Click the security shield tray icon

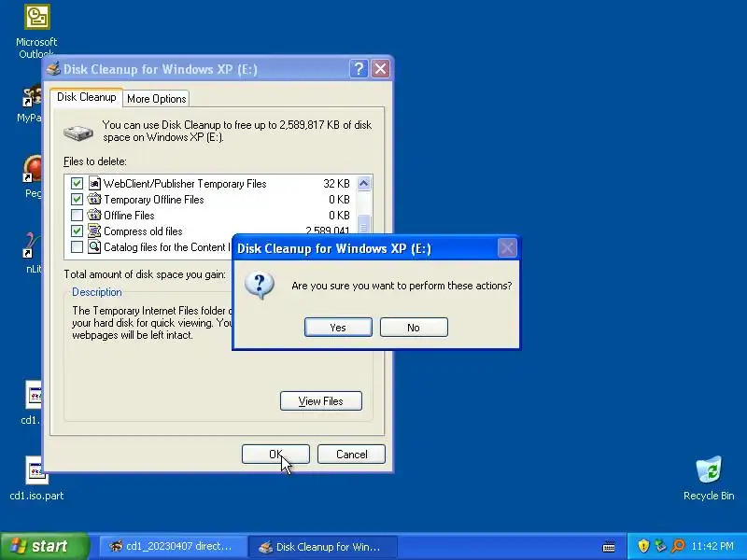coord(643,546)
